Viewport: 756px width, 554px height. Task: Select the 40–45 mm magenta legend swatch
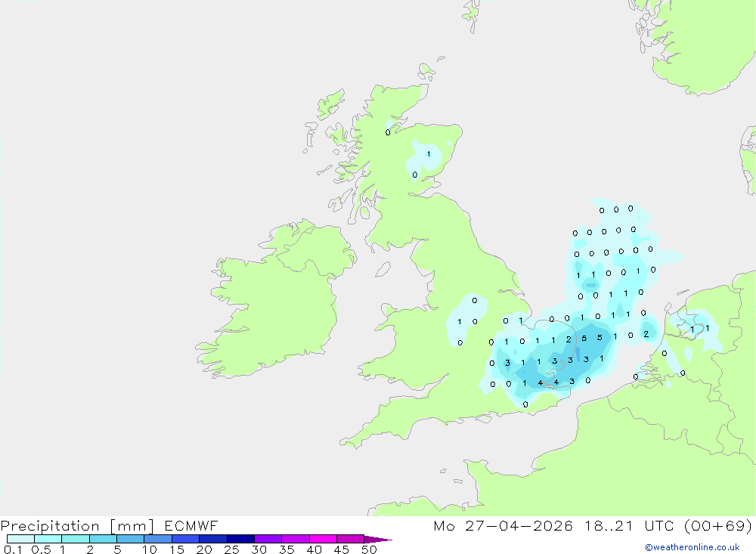tap(323, 539)
